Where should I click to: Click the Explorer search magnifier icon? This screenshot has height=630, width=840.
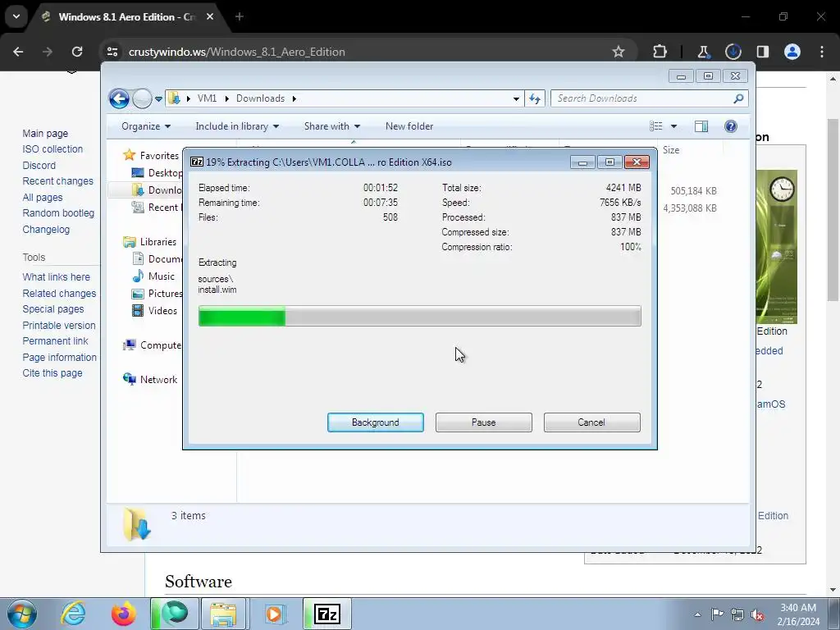pyautogui.click(x=738, y=98)
